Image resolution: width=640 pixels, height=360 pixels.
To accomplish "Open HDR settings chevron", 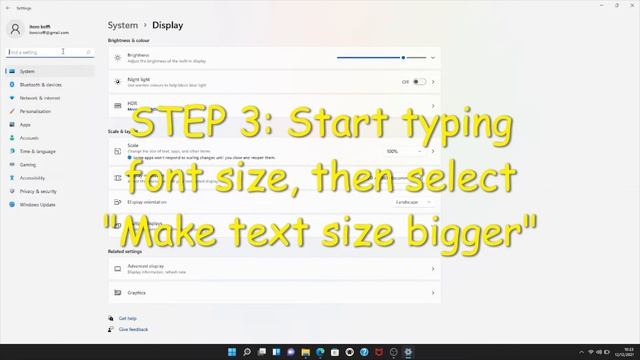I will tap(433, 106).
